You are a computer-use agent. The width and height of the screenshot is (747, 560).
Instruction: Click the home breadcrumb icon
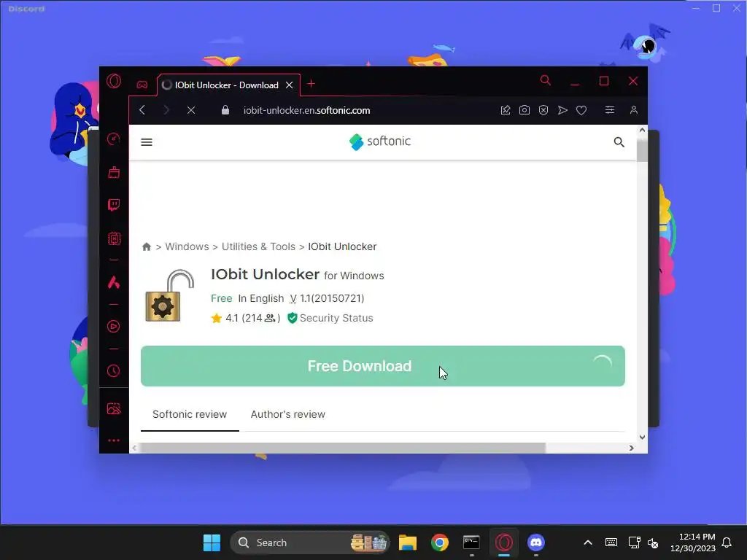click(146, 246)
